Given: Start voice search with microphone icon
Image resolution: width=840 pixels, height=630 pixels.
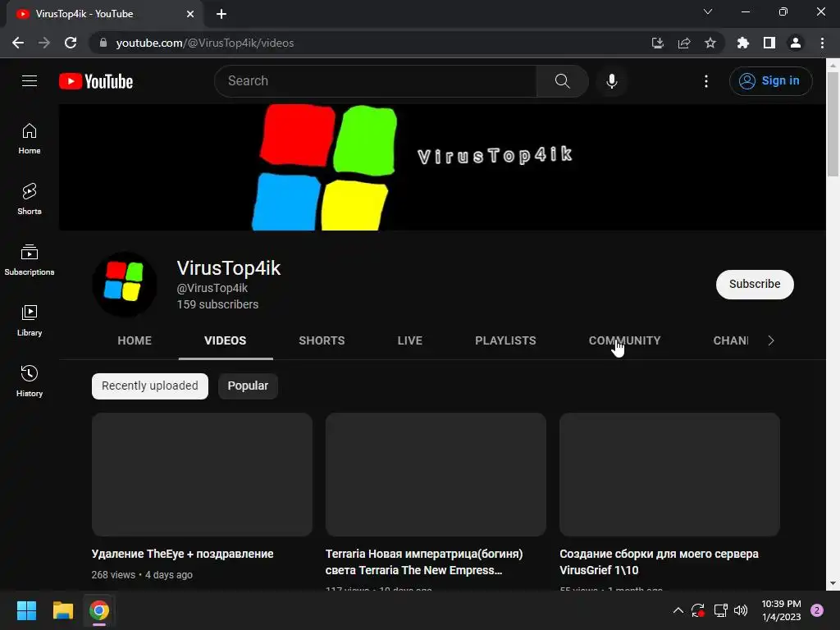Looking at the screenshot, I should (x=611, y=81).
